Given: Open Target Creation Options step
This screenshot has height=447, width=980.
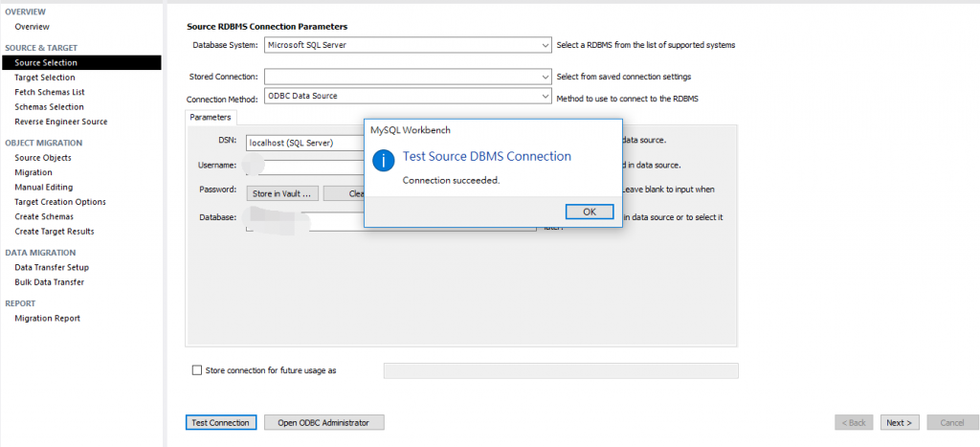Looking at the screenshot, I should (x=60, y=202).
